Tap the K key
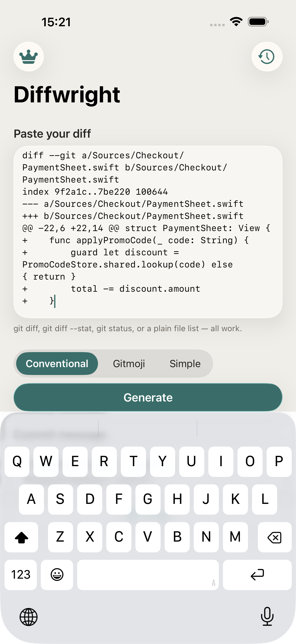This screenshot has width=296, height=644. pyautogui.click(x=235, y=499)
